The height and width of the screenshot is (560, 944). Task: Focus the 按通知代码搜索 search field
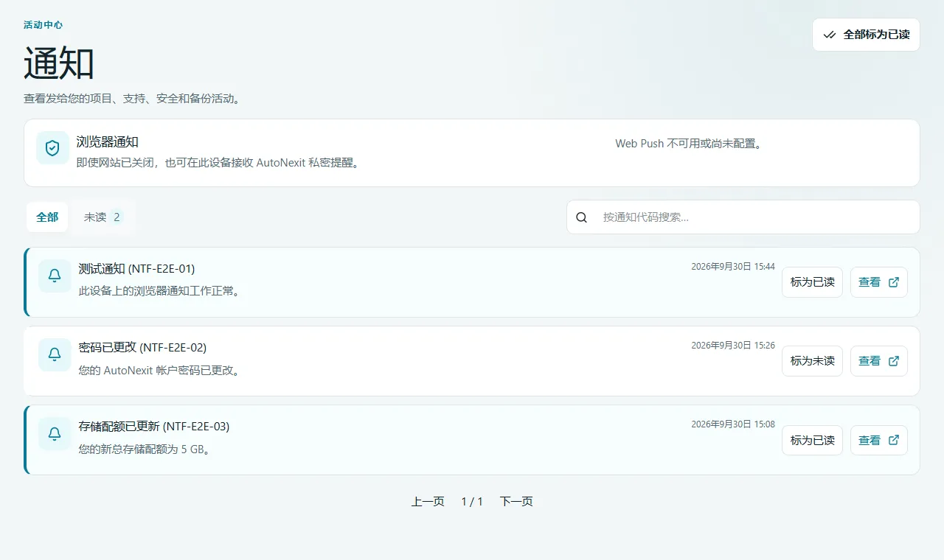[743, 217]
